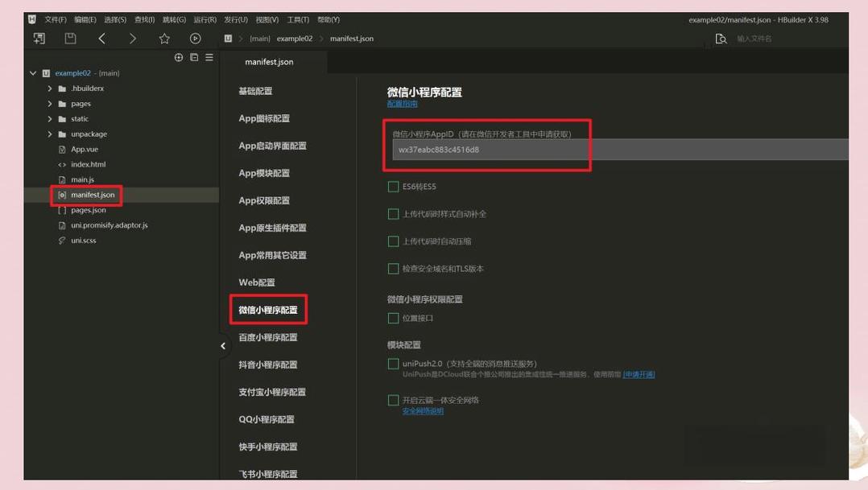This screenshot has height=490, width=868.
Task: Go forward with the right arrow
Action: [x=132, y=38]
